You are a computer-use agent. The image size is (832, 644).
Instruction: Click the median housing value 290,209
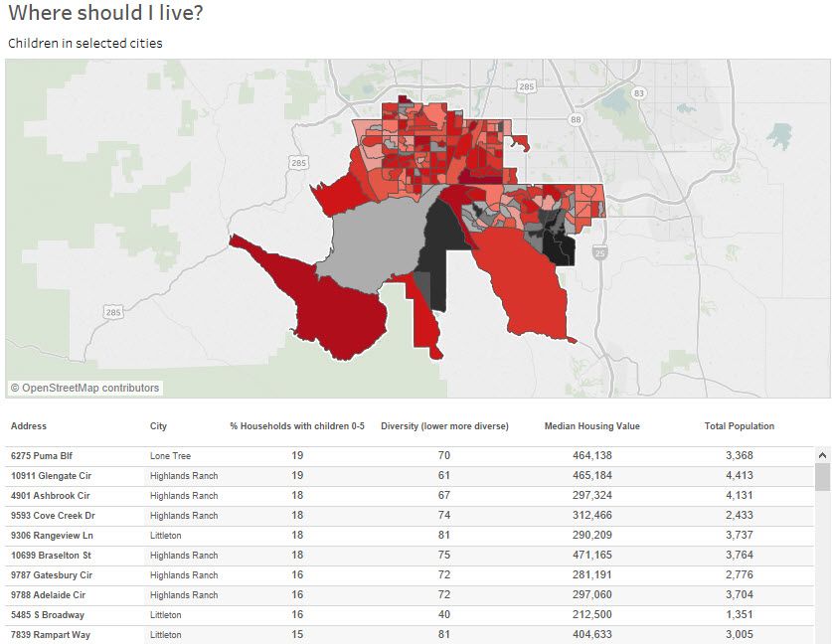[x=592, y=535]
